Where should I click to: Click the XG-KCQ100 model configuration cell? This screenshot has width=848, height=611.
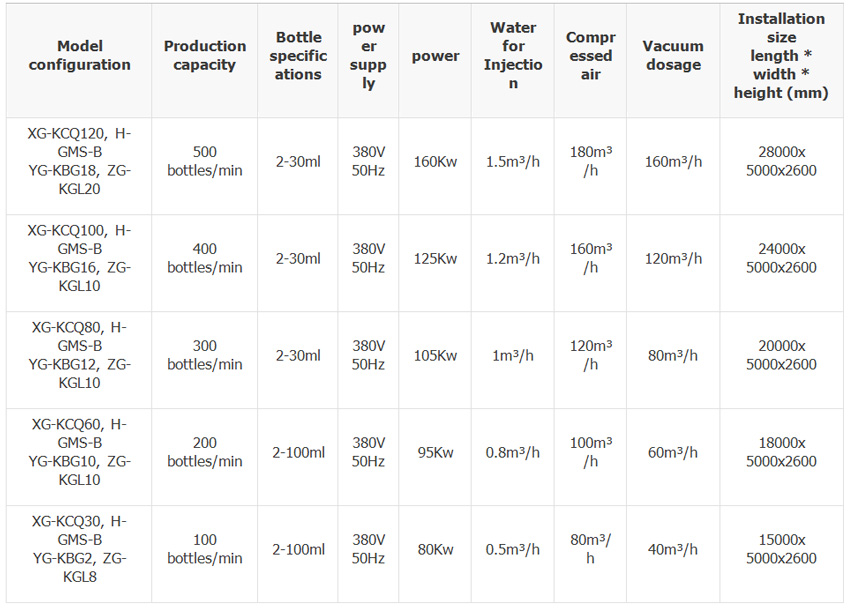[80, 259]
